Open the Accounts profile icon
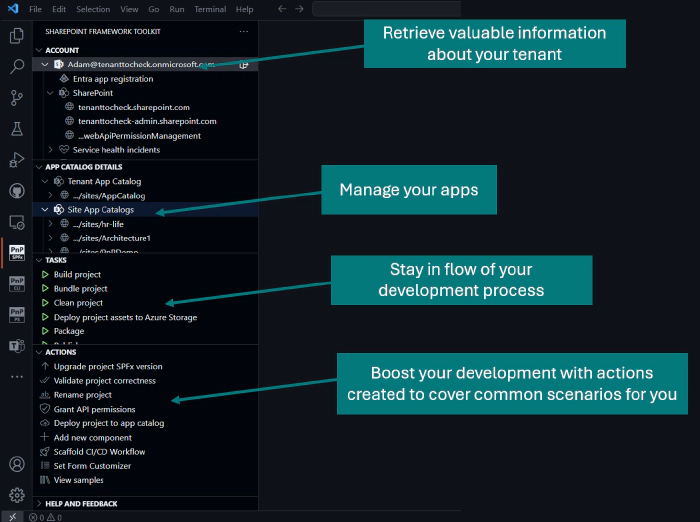 point(16,464)
